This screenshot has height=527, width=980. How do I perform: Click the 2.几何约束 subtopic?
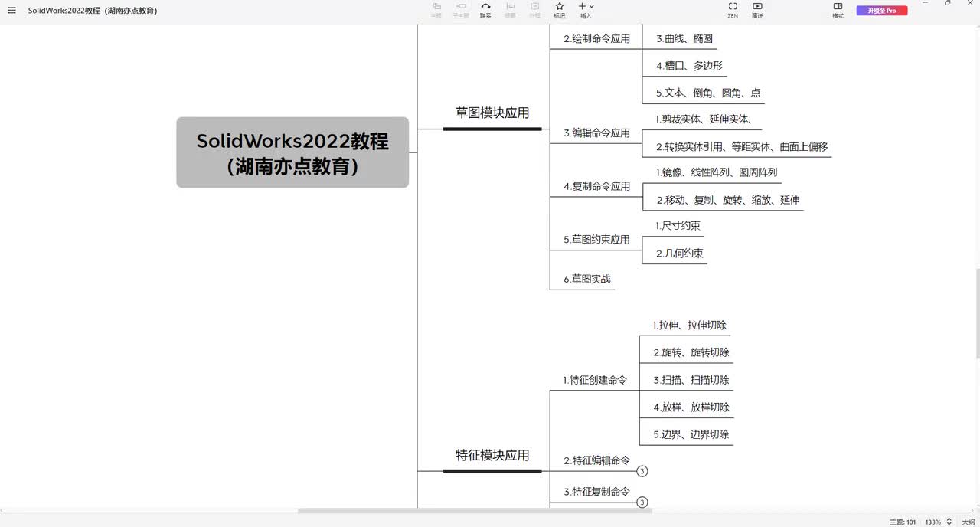coord(679,254)
